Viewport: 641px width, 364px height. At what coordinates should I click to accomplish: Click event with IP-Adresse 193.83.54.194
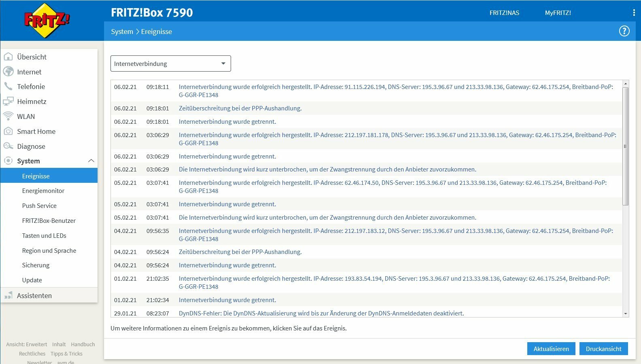[x=367, y=282]
